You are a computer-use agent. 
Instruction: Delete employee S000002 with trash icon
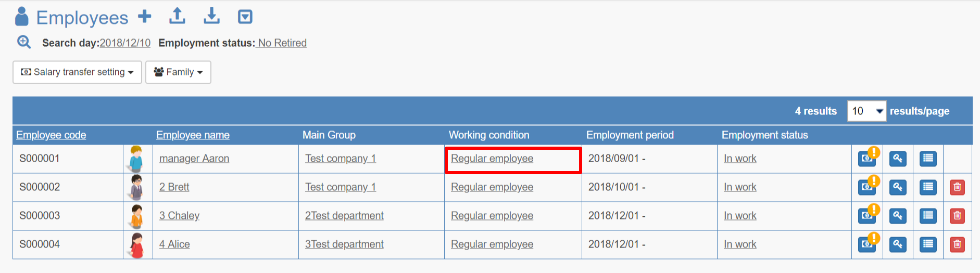click(x=957, y=187)
